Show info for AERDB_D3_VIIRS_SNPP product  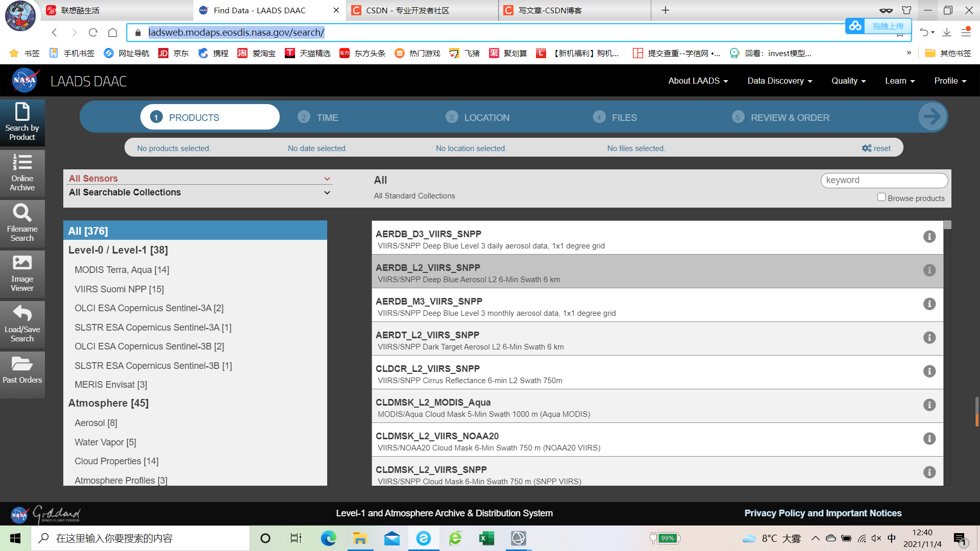929,237
